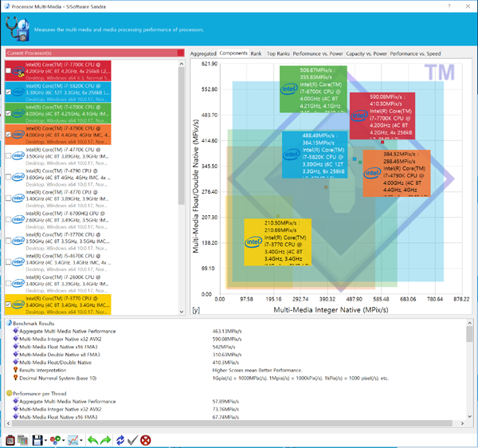Screen dimensions: 478x448
Task: Click the yellow i7-3770 chart label box
Action: (278, 242)
